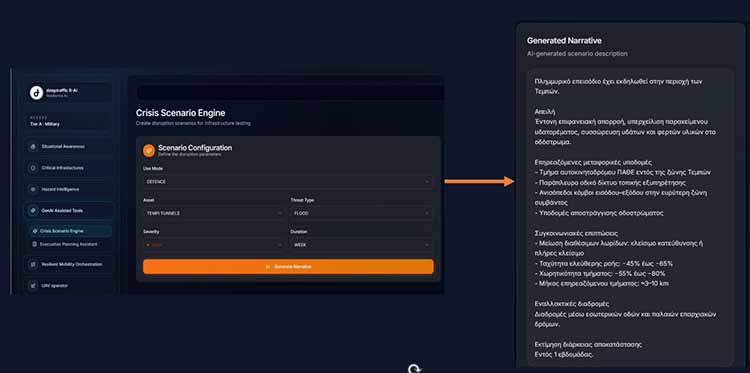Click the Scenario Configuration heading text

click(x=195, y=148)
